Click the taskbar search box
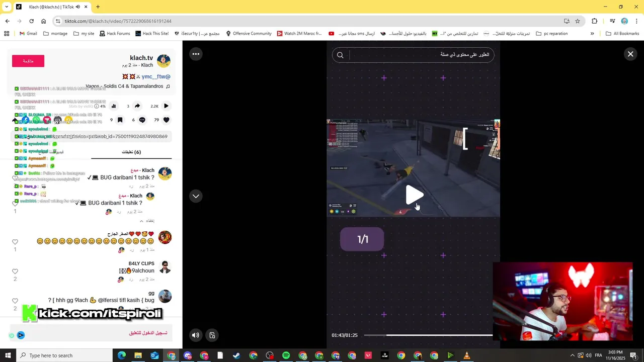The width and height of the screenshot is (644, 362). [64, 355]
